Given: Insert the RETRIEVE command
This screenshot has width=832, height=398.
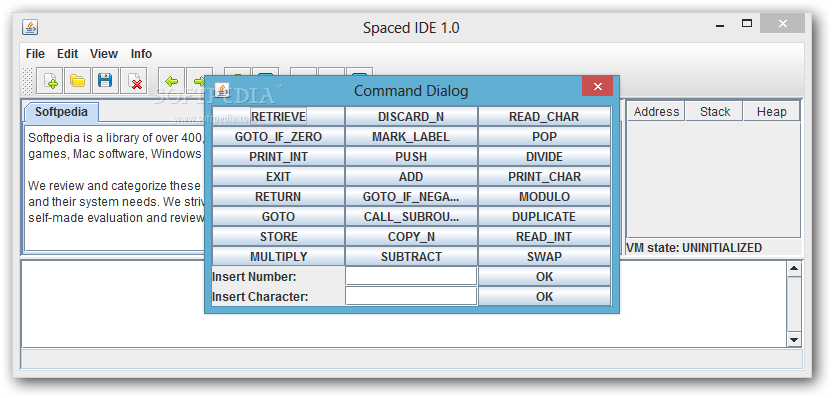Looking at the screenshot, I should 279,116.
